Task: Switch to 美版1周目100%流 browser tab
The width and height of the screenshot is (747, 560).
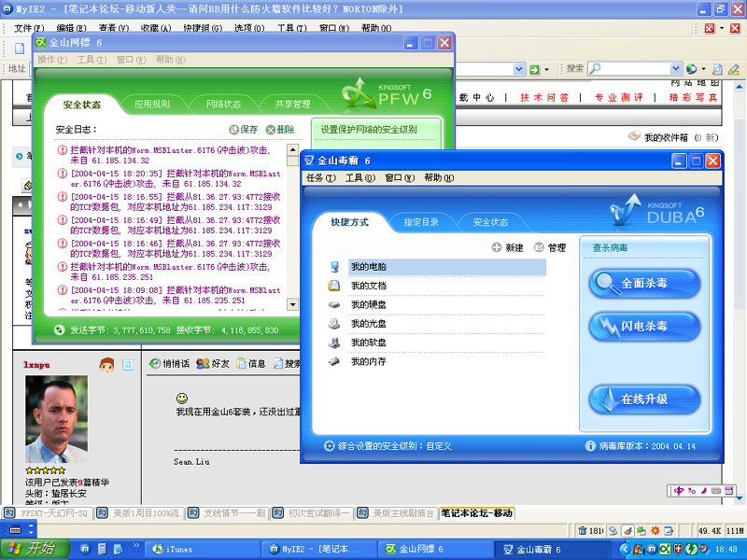Action: point(139,513)
